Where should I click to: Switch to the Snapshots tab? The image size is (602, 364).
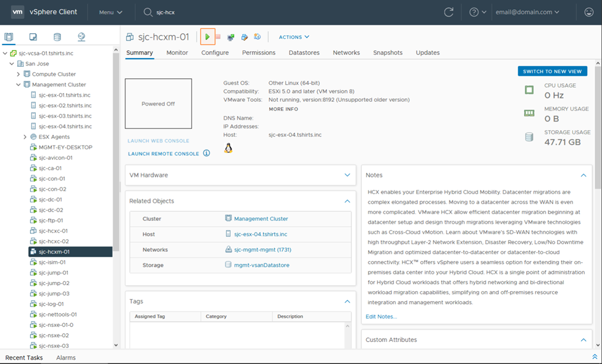coord(387,52)
